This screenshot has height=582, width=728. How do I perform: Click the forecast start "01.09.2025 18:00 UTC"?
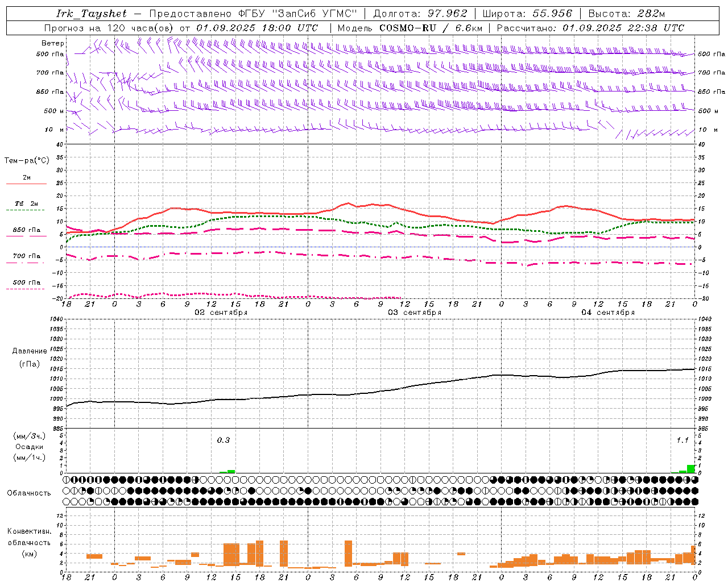point(257,28)
